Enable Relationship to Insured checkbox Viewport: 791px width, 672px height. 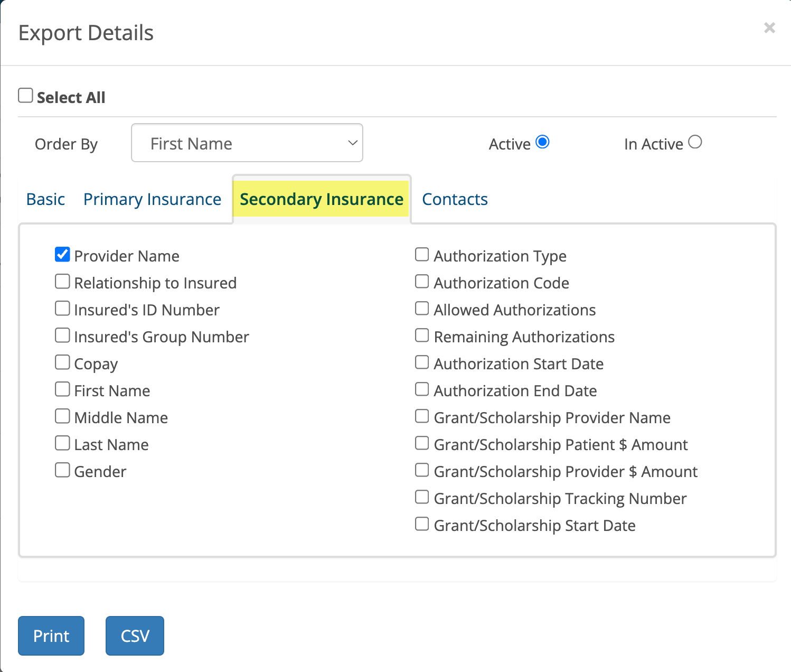62,282
